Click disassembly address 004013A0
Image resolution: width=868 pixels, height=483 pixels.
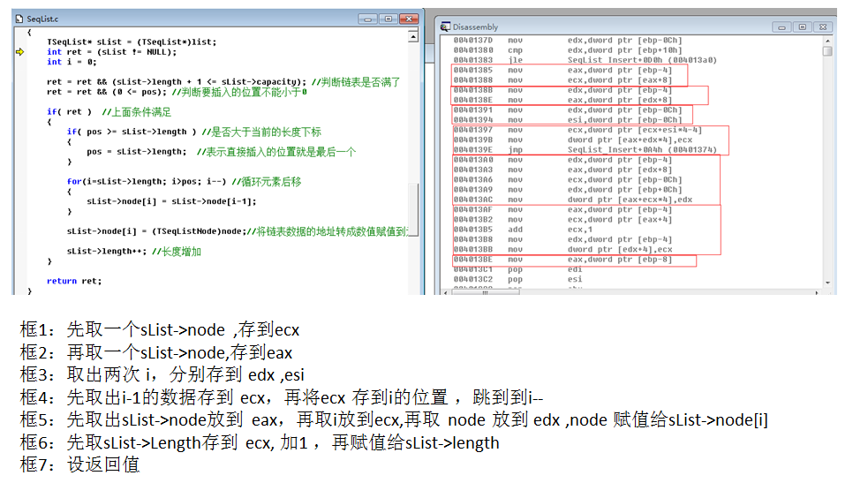coord(472,160)
